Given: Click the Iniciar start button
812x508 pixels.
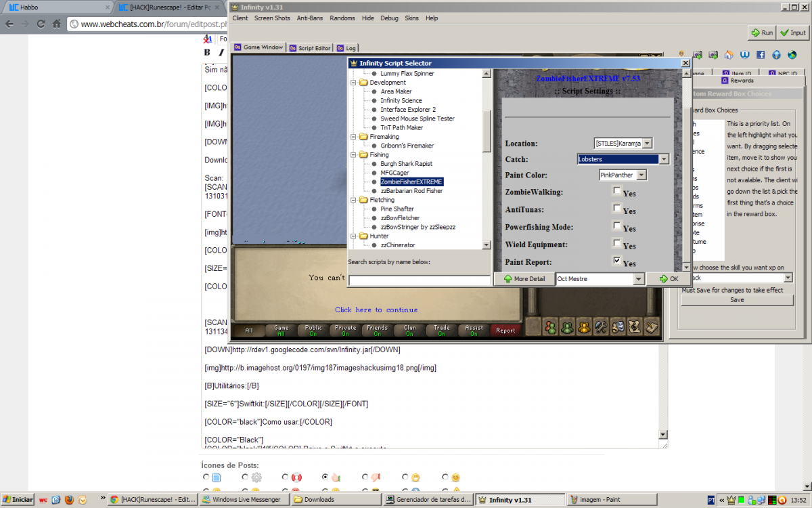Looking at the screenshot, I should click(x=18, y=500).
